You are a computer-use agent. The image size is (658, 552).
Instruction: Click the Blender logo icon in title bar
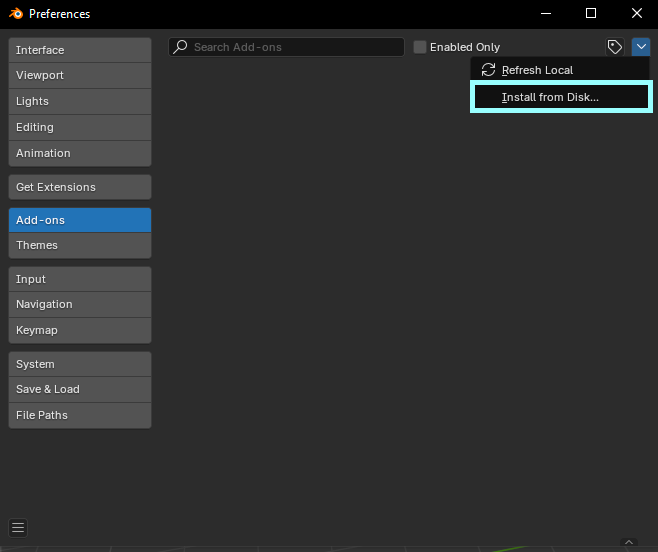click(x=16, y=14)
